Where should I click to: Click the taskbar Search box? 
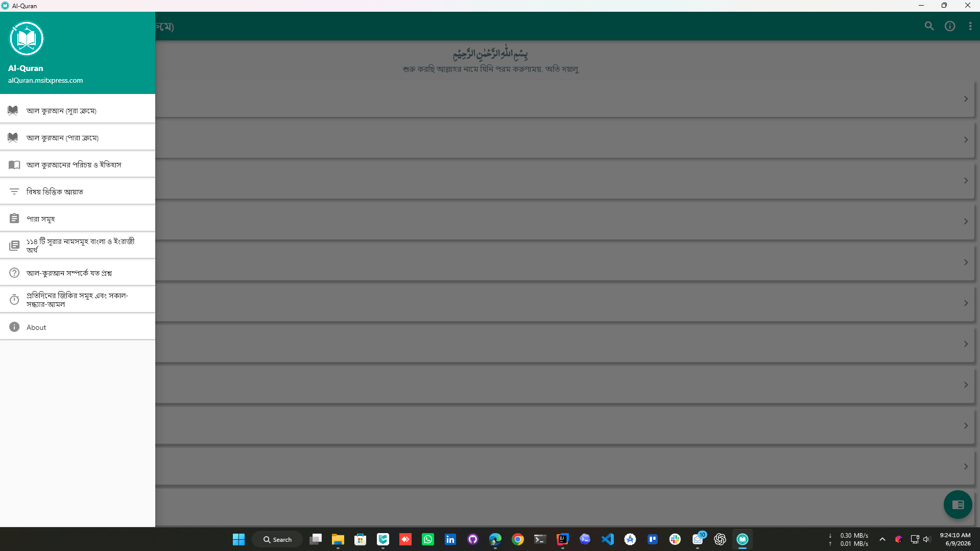pyautogui.click(x=277, y=539)
